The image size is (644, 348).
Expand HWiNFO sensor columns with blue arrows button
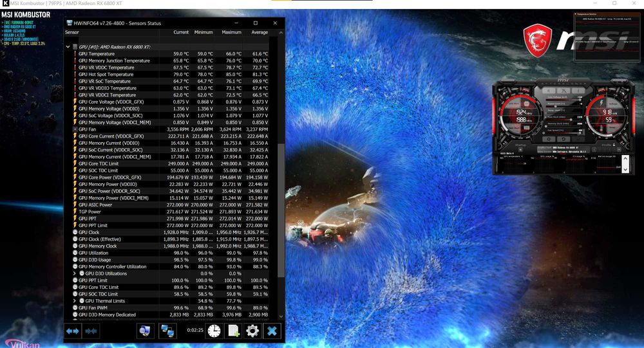point(73,331)
